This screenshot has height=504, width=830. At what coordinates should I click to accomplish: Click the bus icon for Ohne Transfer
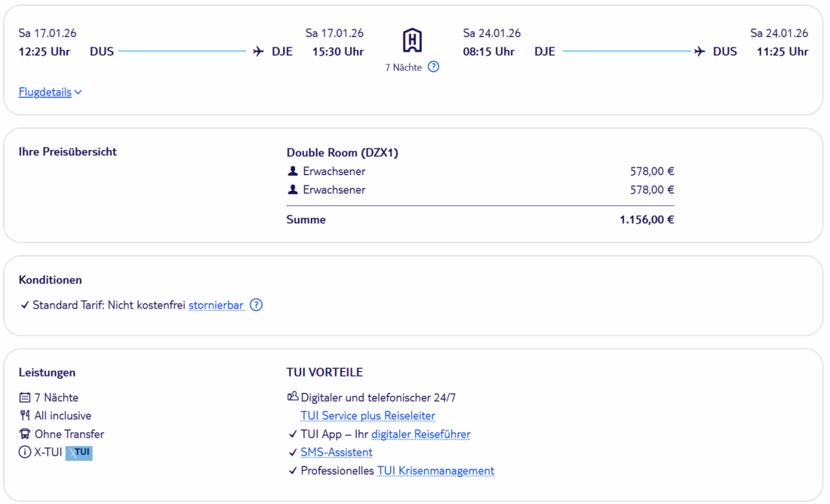[25, 434]
